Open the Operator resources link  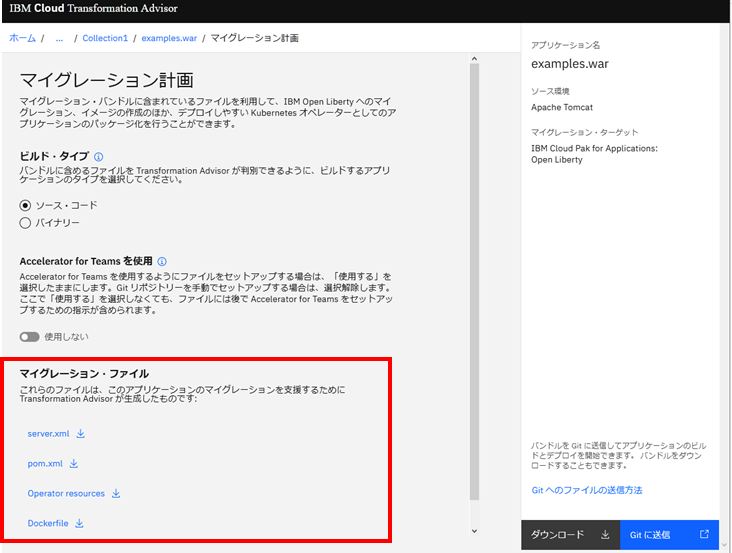tap(66, 493)
